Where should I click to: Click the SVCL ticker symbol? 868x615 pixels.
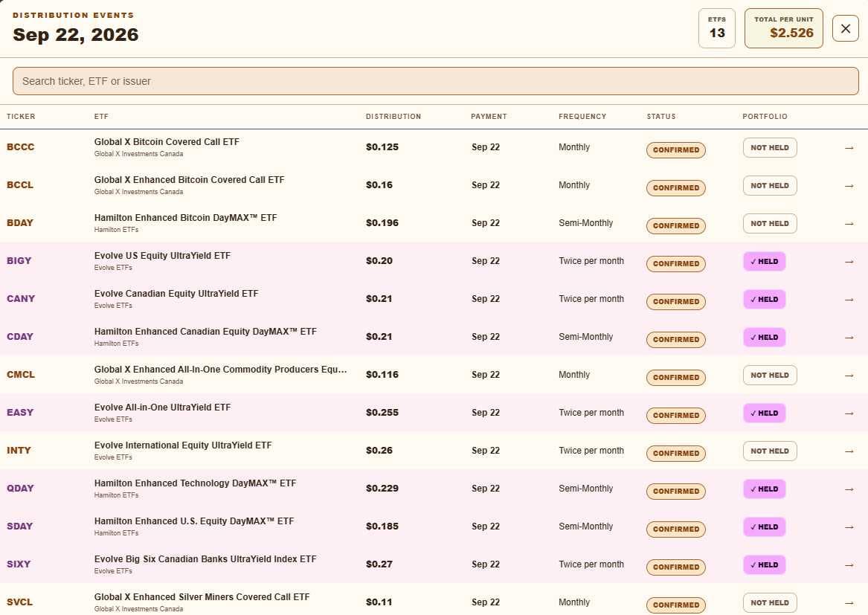pyautogui.click(x=19, y=602)
